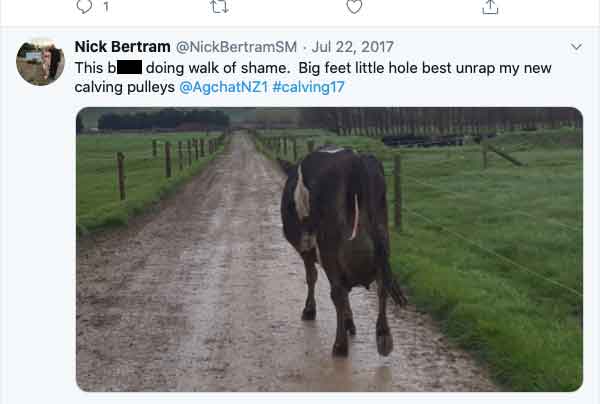The width and height of the screenshot is (600, 404).
Task: Open the Nick Bertram display name
Action: [122, 47]
